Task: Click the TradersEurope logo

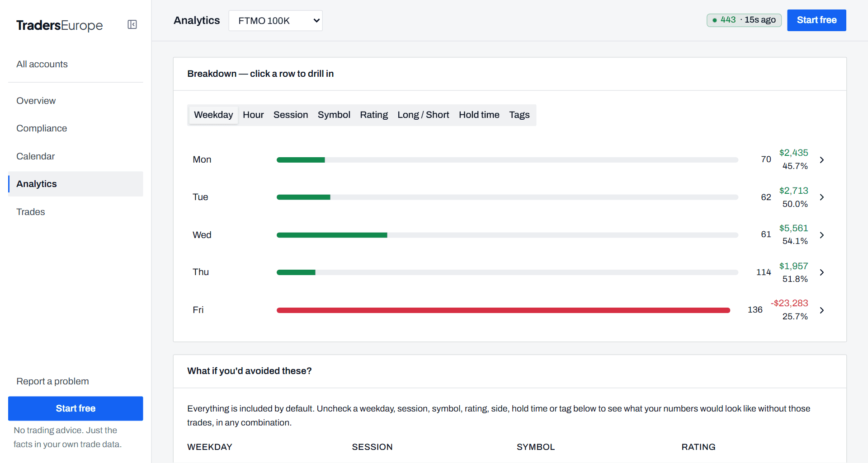Action: 60,25
